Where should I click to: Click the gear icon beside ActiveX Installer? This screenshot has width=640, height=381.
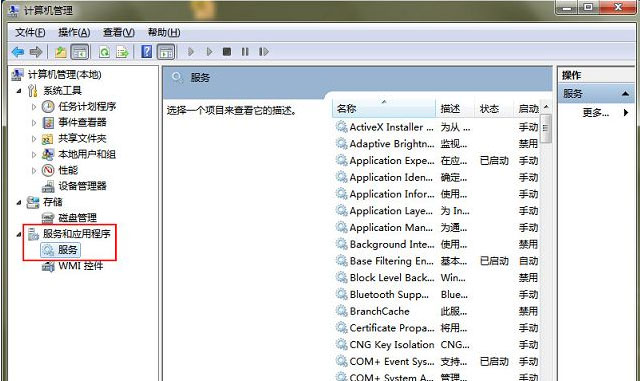tap(341, 127)
